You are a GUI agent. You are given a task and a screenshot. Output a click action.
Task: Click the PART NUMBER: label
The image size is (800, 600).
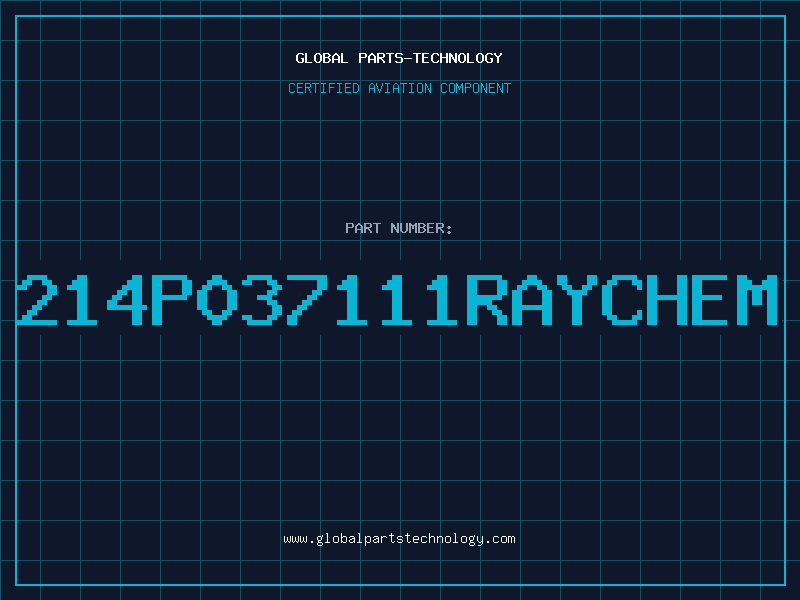399,228
